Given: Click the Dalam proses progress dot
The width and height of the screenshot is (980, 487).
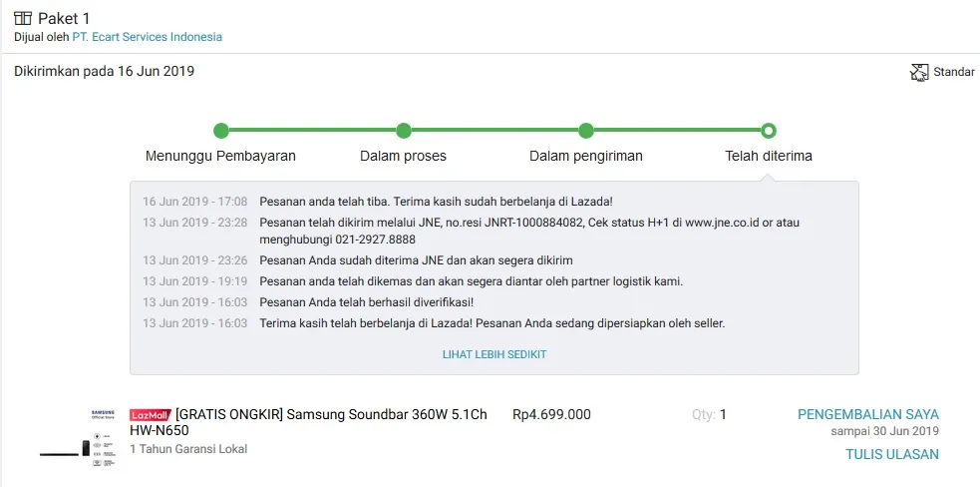Looking at the screenshot, I should [404, 131].
